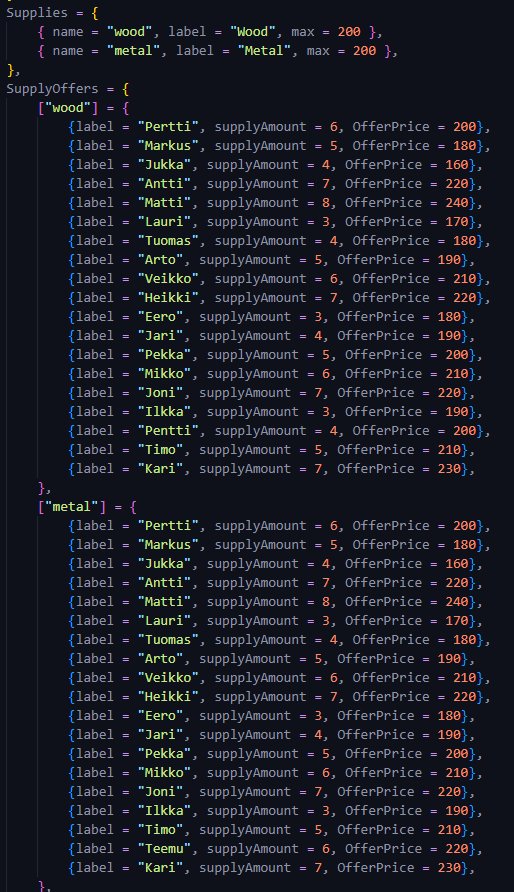Click the "Metal" label string in Supplies
This screenshot has width=514, height=892.
[x=264, y=51]
